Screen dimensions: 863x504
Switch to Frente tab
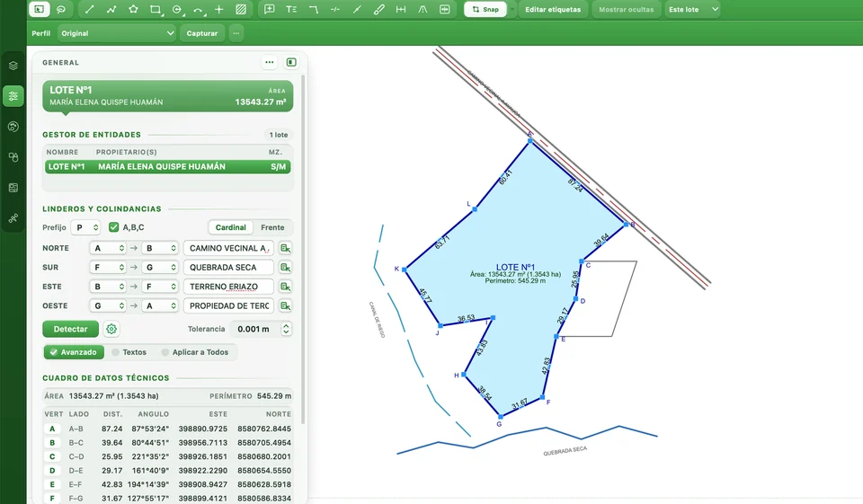[x=272, y=227]
